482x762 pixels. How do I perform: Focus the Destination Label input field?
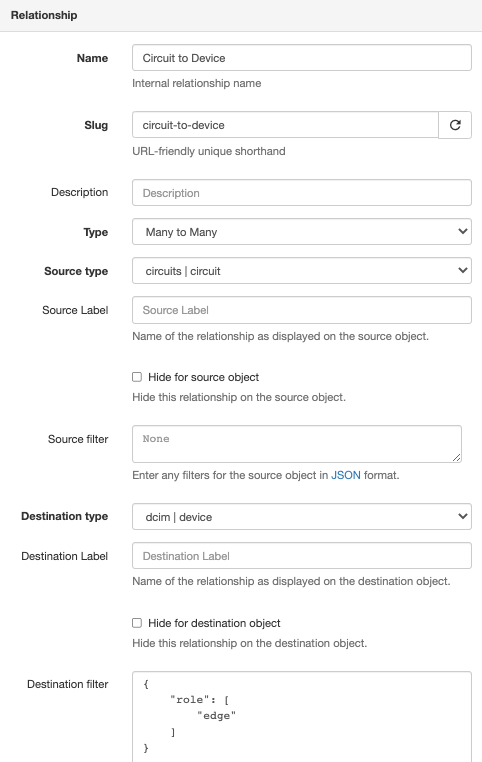click(302, 556)
